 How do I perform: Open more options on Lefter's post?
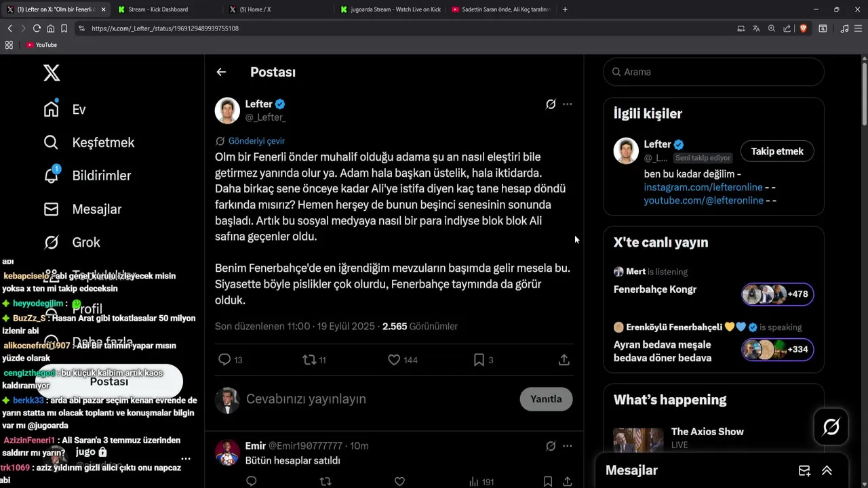coord(568,104)
